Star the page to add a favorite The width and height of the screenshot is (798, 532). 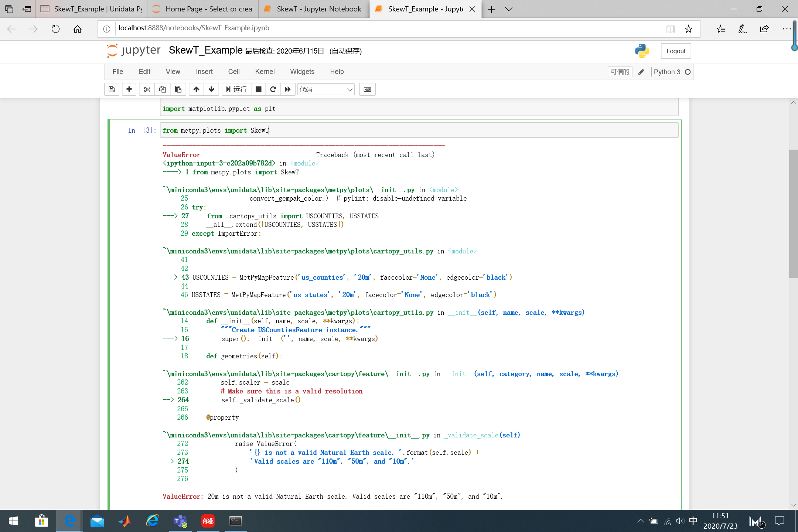coord(688,28)
